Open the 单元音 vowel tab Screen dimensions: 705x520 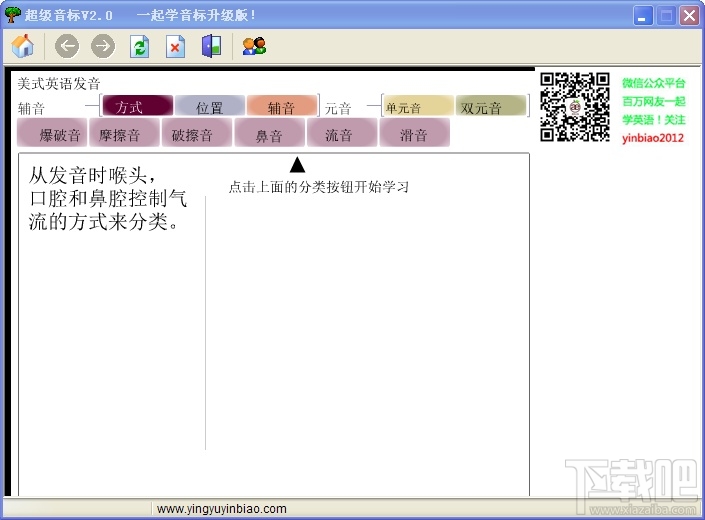click(418, 106)
